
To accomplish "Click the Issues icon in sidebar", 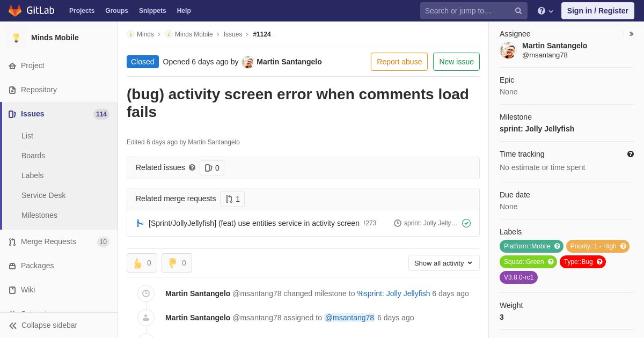I will click(12, 114).
